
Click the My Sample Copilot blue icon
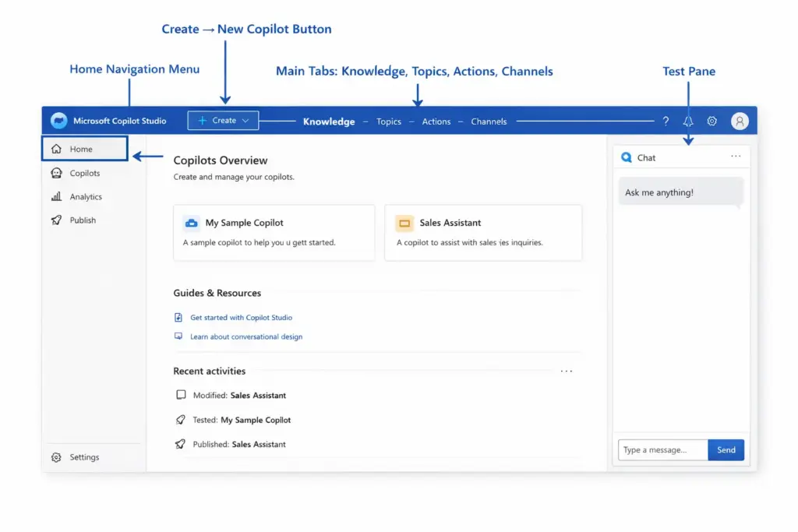pyautogui.click(x=192, y=223)
